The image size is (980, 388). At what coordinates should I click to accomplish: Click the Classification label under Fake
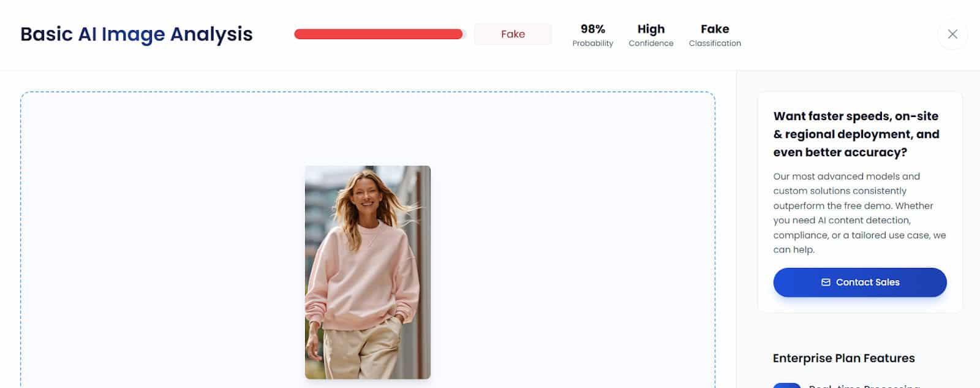(x=715, y=44)
